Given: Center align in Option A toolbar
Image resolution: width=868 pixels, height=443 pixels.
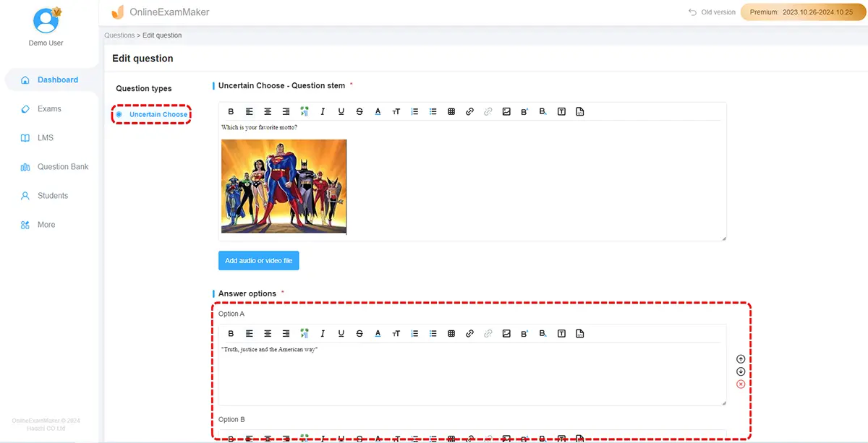Looking at the screenshot, I should coord(268,333).
